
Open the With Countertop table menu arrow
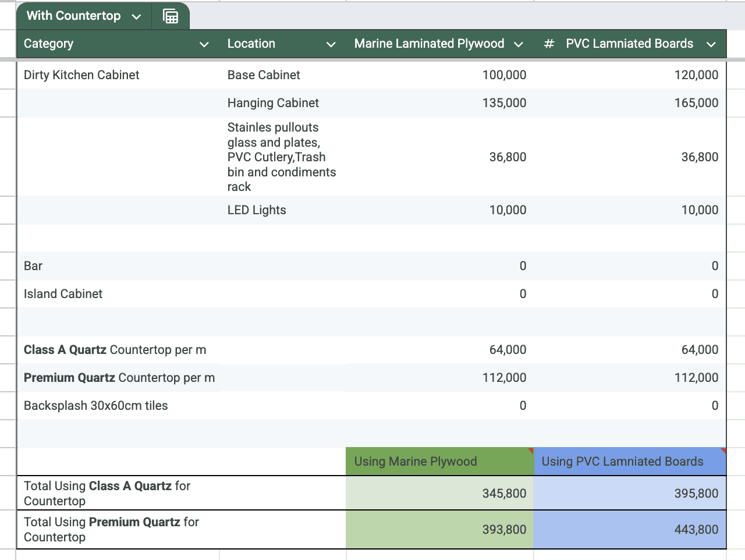(137, 17)
